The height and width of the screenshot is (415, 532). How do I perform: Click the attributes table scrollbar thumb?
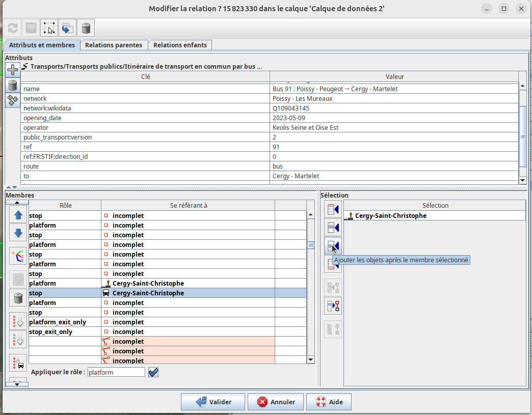click(x=522, y=136)
